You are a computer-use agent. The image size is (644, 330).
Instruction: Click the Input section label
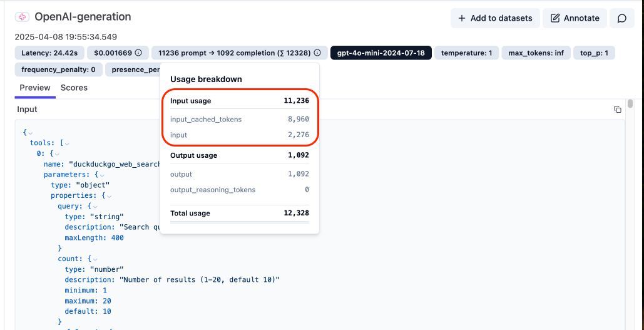[x=27, y=110]
